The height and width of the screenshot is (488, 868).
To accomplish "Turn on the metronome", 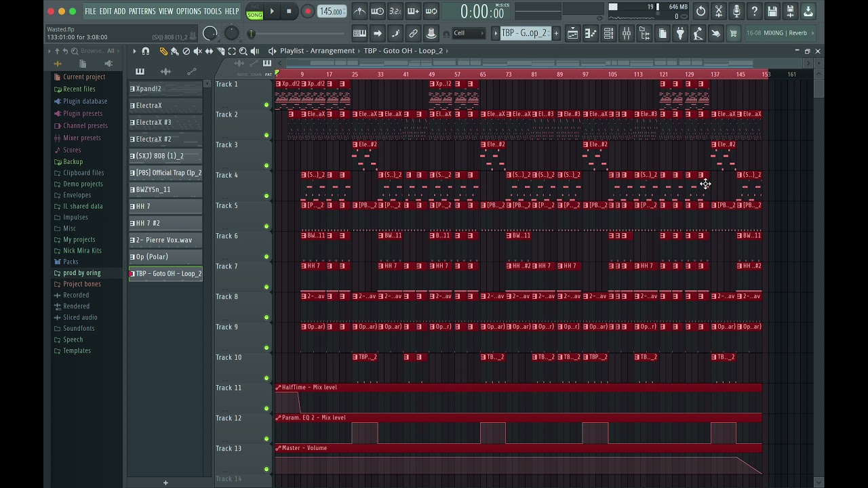I will 359,11.
